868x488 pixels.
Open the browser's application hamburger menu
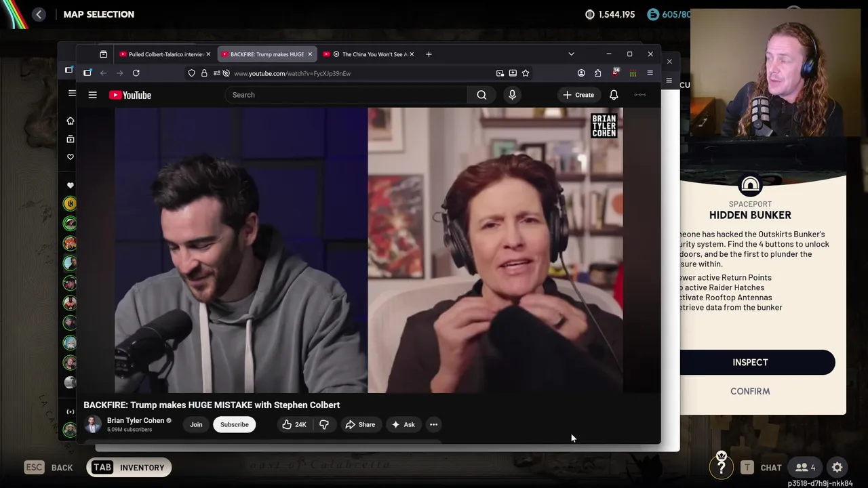point(650,73)
